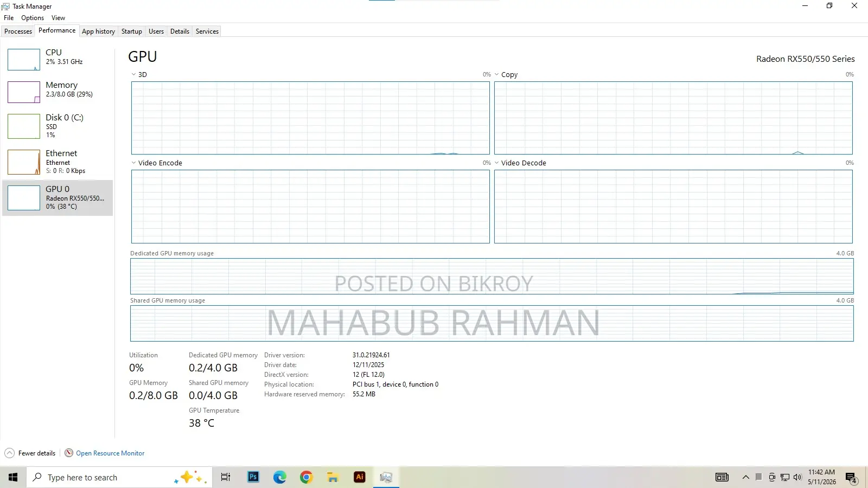Click the gray square tray icon
868x488 pixels.
(758, 477)
